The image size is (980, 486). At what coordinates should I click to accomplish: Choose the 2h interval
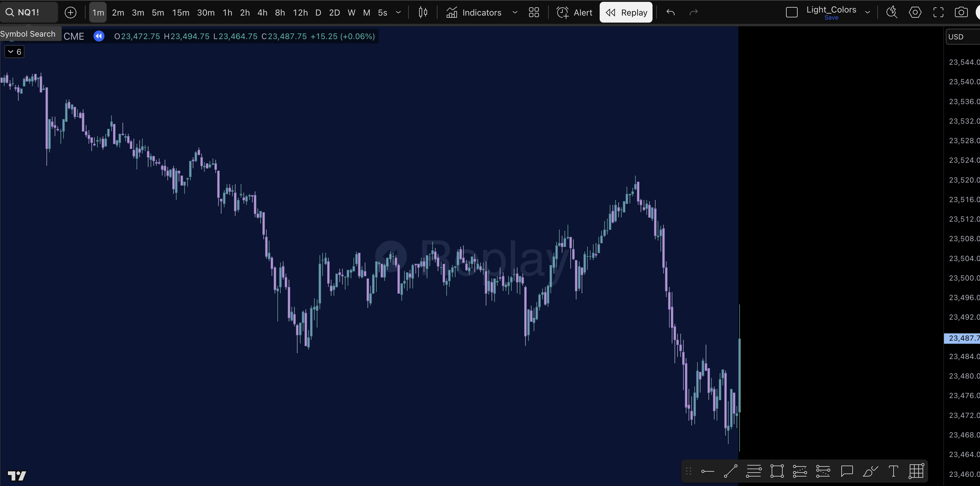click(245, 13)
